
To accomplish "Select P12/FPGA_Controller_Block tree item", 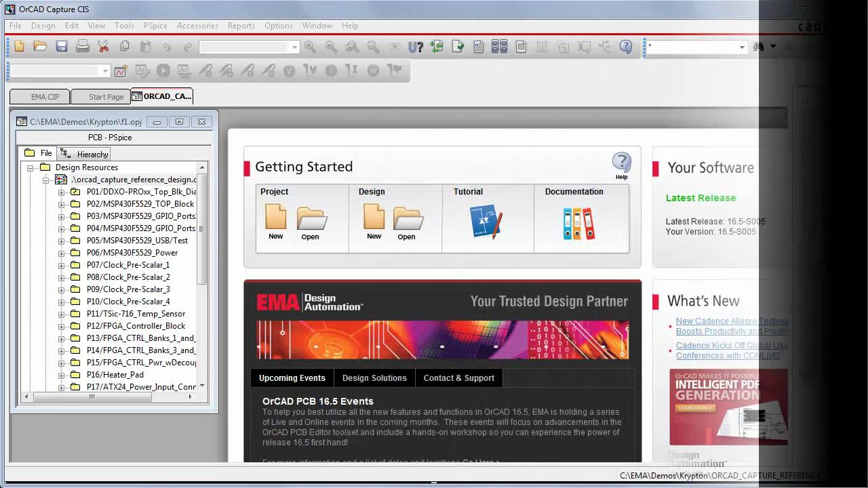I will click(136, 326).
